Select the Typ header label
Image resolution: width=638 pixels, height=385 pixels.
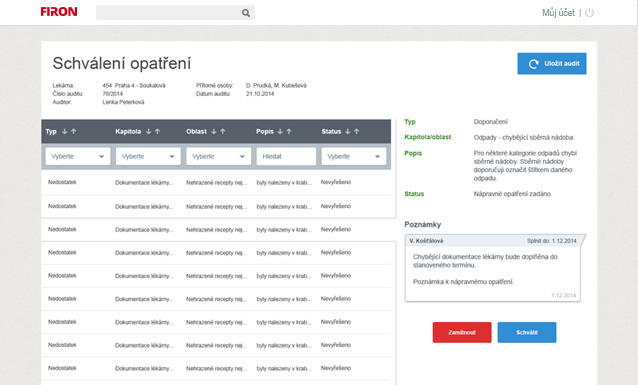click(51, 131)
